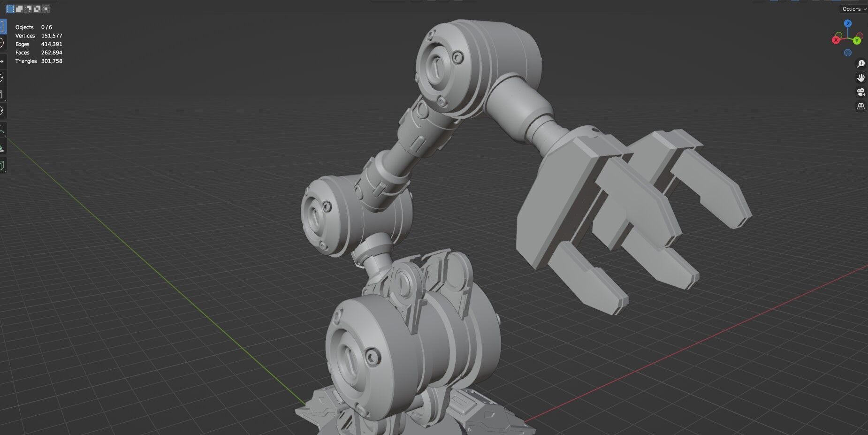Activate the Rotate tool in left toolbar
This screenshot has height=435, width=868.
click(2, 78)
